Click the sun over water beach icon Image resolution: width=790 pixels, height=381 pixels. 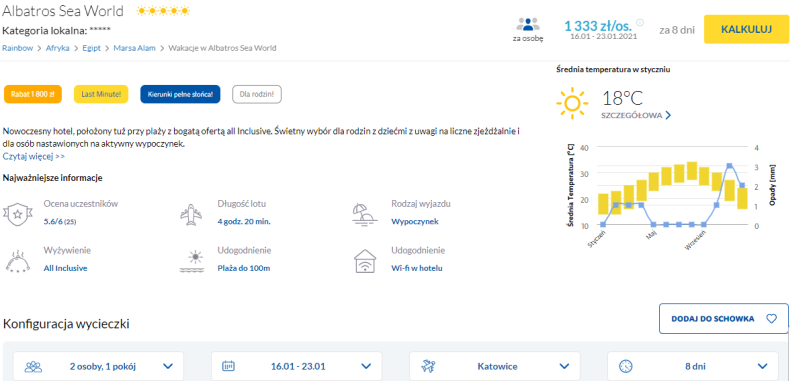pos(191,261)
